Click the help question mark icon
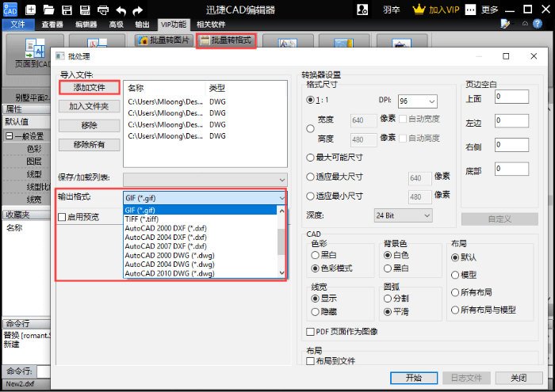This screenshot has height=392, width=555. coord(538,24)
